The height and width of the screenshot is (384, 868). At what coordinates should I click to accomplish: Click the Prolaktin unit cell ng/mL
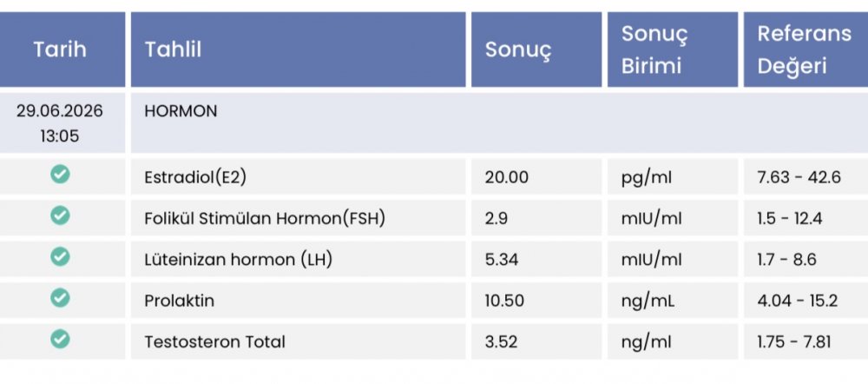(672, 301)
